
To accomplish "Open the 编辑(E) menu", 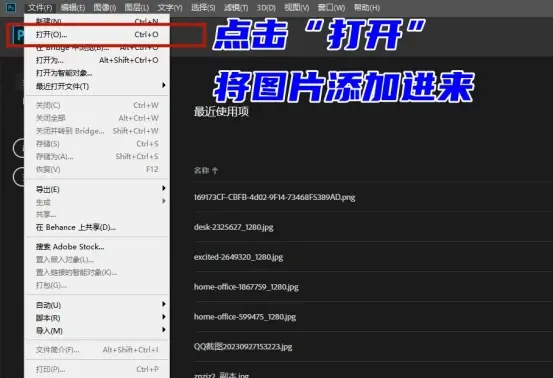I will pyautogui.click(x=73, y=7).
